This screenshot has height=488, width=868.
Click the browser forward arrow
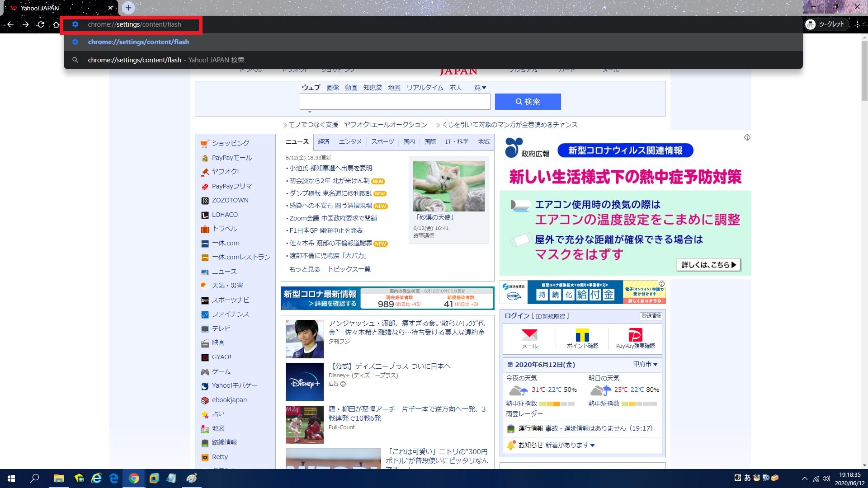click(x=26, y=24)
